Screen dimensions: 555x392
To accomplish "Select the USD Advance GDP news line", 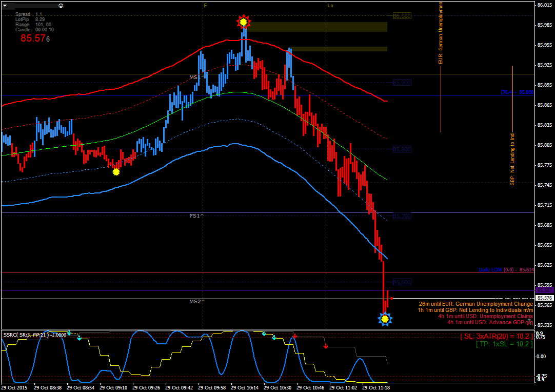I will (x=490, y=322).
